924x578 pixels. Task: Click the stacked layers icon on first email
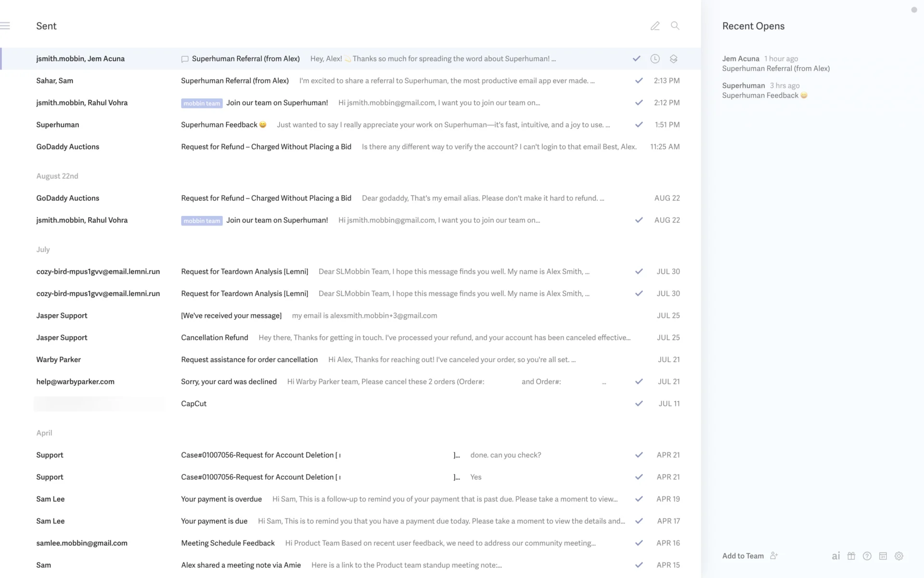click(x=674, y=59)
